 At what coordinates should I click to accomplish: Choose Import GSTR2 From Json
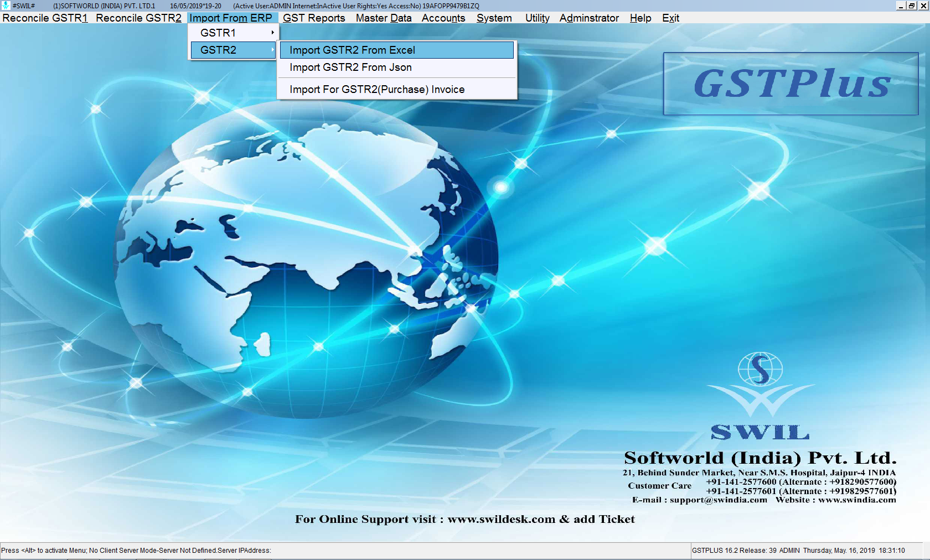click(x=397, y=67)
